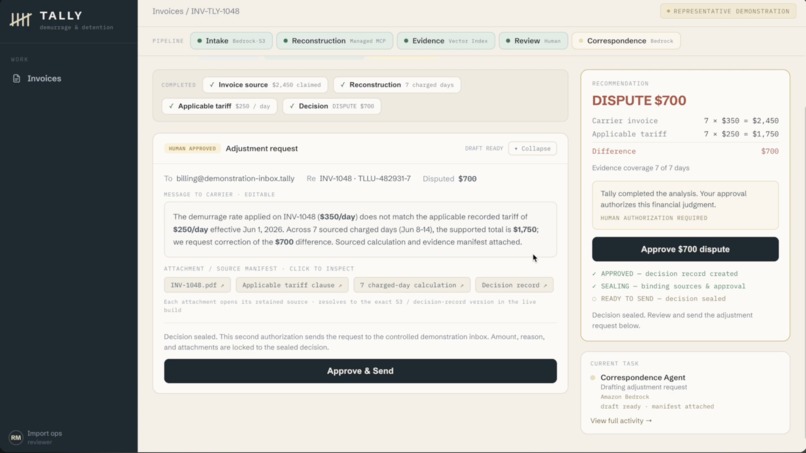Click the Carrier invoice calculation row
The width and height of the screenshot is (806, 453).
tap(685, 121)
